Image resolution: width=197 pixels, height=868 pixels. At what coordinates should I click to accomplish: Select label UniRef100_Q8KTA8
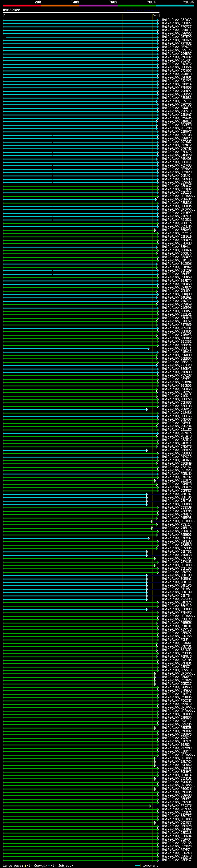[x=177, y=501]
